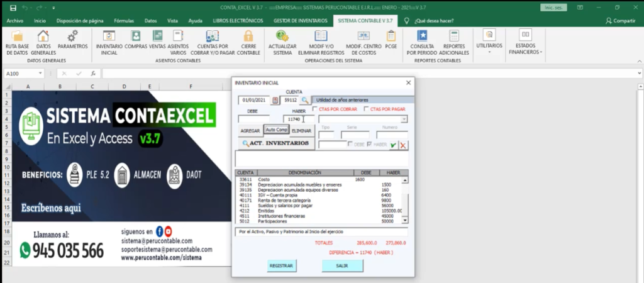
Task: Select row 4212 Emitidas in list
Action: click(319, 210)
